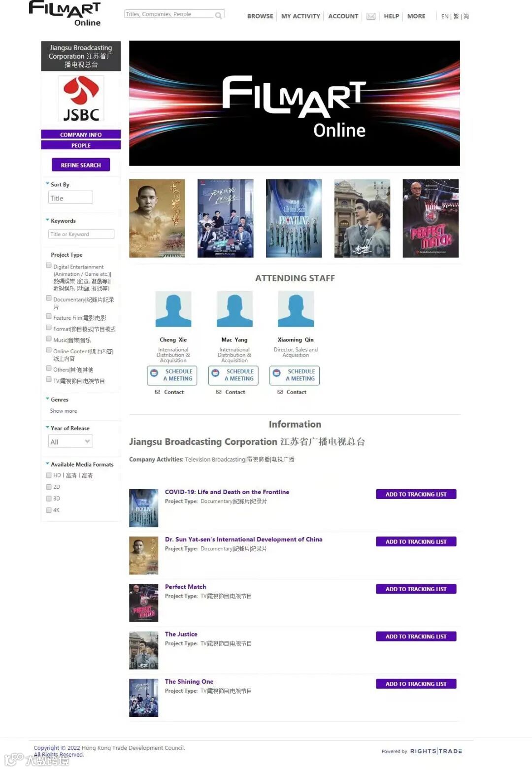Show more genres
The image size is (532, 770).
tap(64, 411)
